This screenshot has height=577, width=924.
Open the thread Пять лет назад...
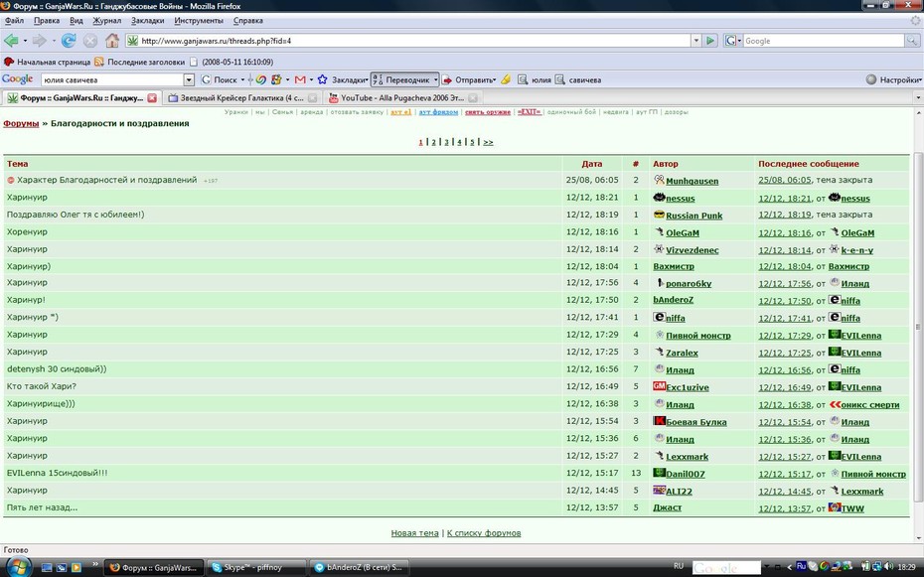[42, 506]
